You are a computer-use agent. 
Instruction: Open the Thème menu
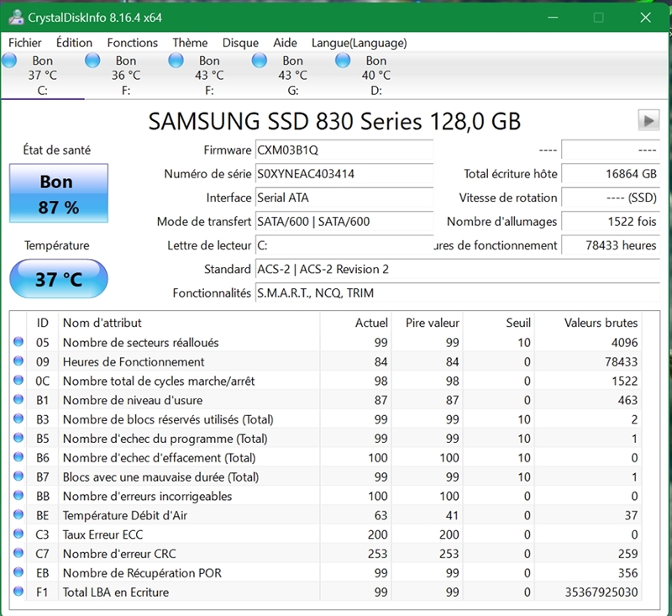pyautogui.click(x=190, y=43)
